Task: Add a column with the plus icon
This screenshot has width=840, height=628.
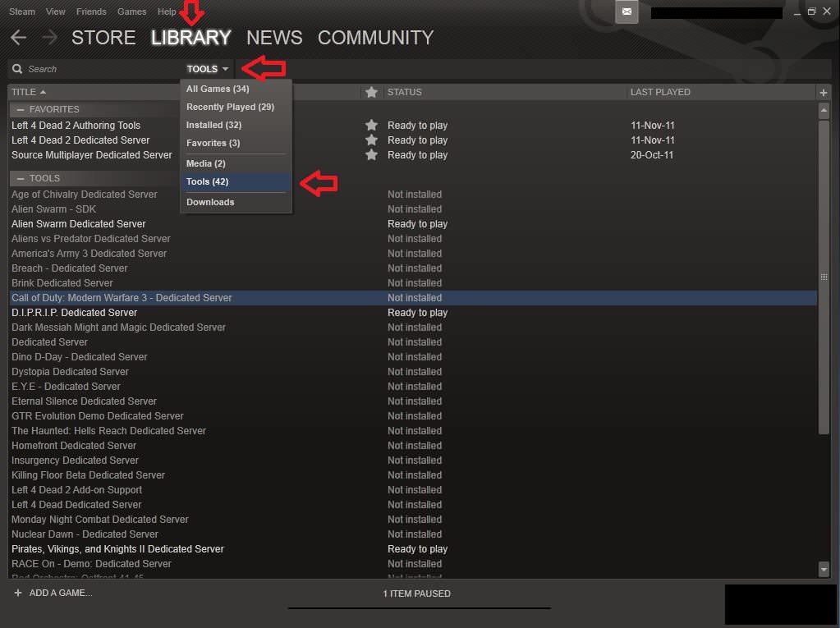Action: (824, 93)
